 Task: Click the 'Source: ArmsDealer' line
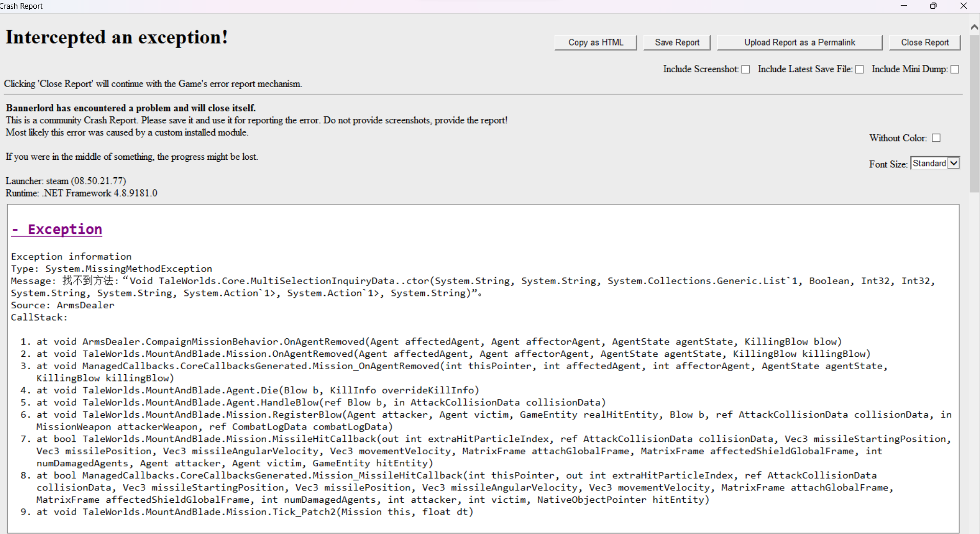click(x=62, y=305)
